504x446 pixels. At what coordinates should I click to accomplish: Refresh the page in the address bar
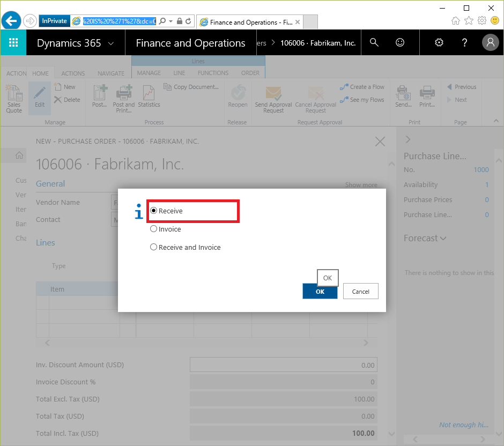[x=188, y=21]
